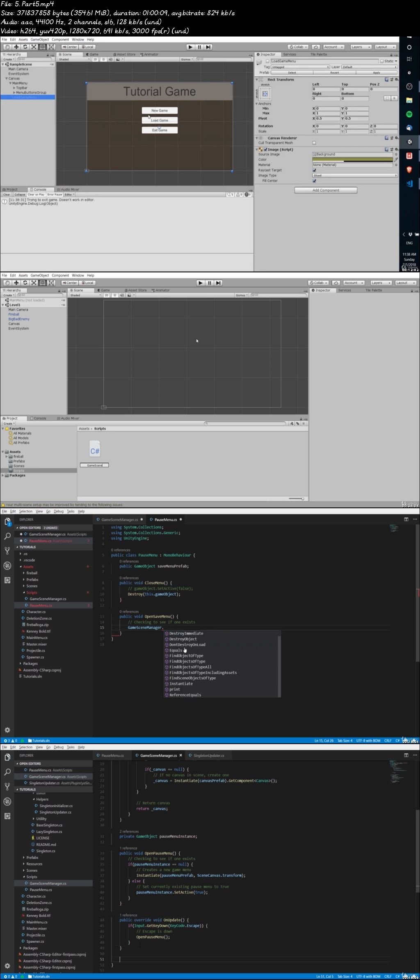Open Manage gear in unsaved PauseMenu.cs VS Code frame
420x980 pixels.
[x=7, y=730]
